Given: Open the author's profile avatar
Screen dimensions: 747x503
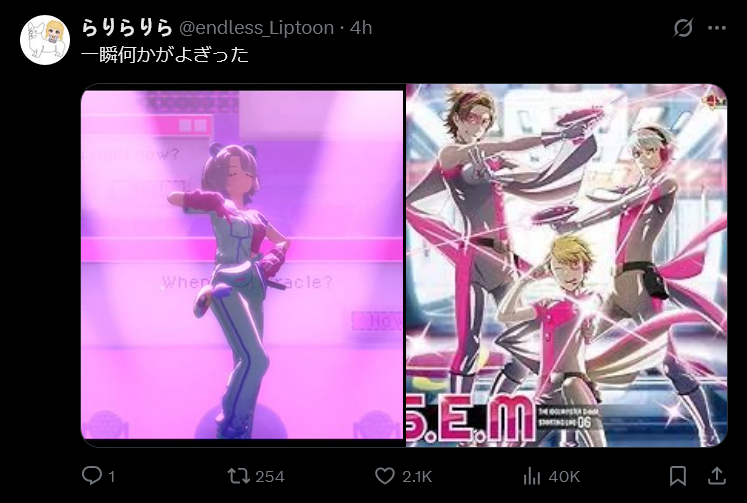Looking at the screenshot, I should (45, 40).
